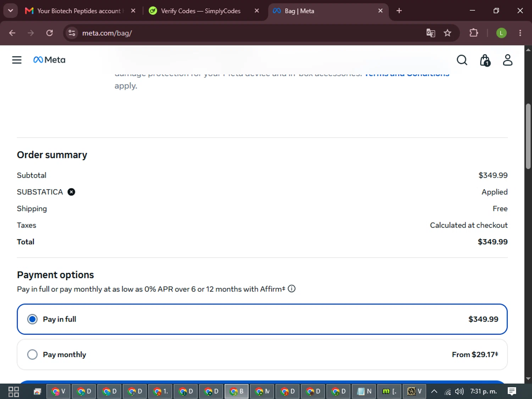Click the 'Calculated at checkout' taxes text
Image resolution: width=532 pixels, height=399 pixels.
[x=469, y=225]
